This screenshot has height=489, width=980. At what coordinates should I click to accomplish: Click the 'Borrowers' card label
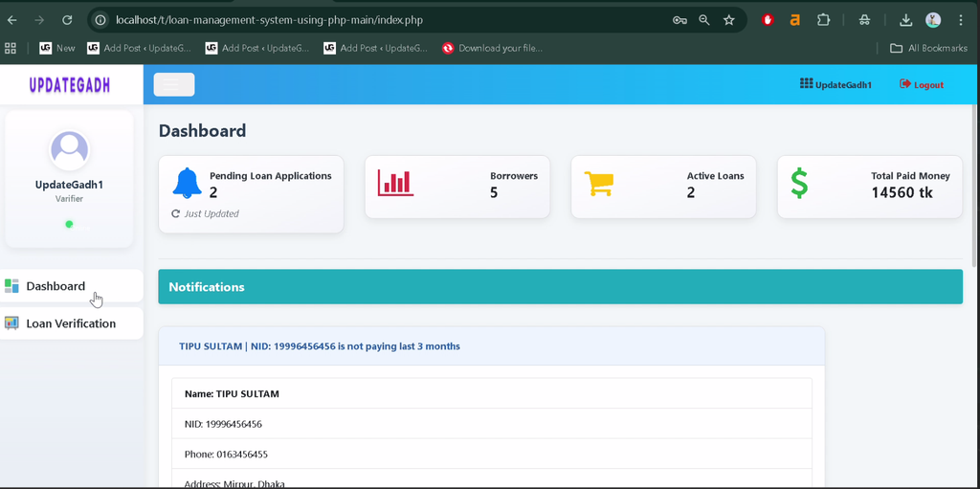pyautogui.click(x=514, y=176)
